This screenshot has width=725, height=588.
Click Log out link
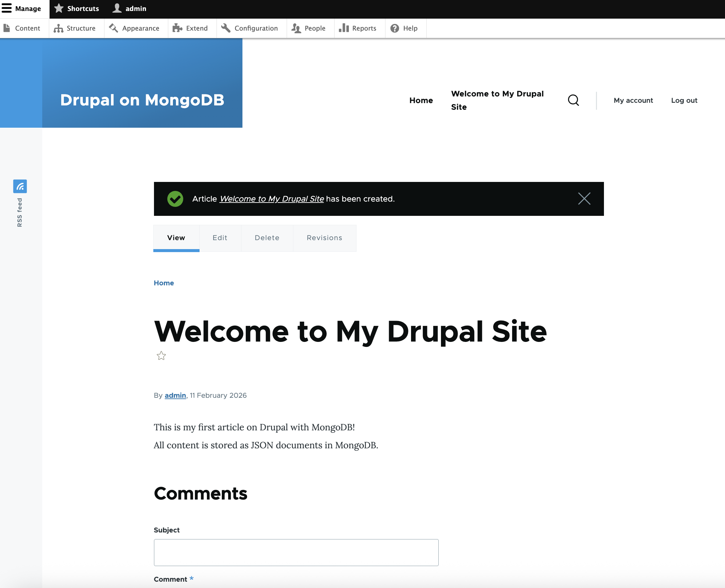pyautogui.click(x=684, y=100)
